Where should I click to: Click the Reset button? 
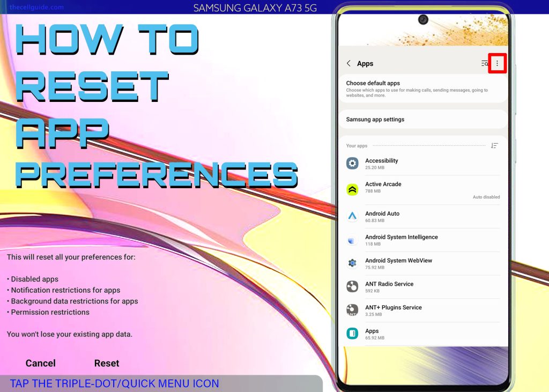(x=107, y=363)
